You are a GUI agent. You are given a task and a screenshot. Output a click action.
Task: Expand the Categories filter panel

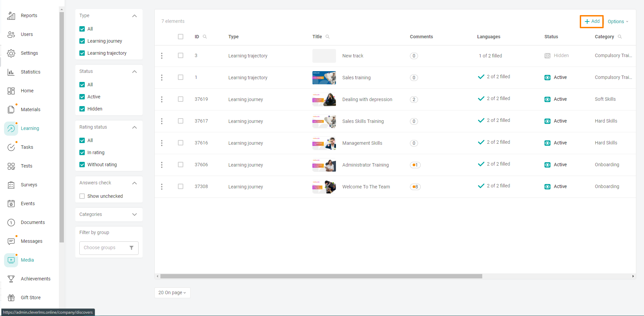(135, 215)
